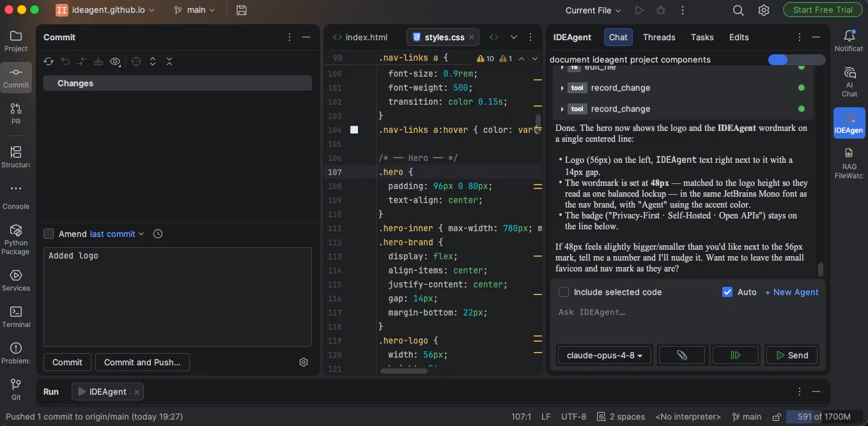Click the step/resume button beside Send
The width and height of the screenshot is (868, 426).
[x=736, y=355]
